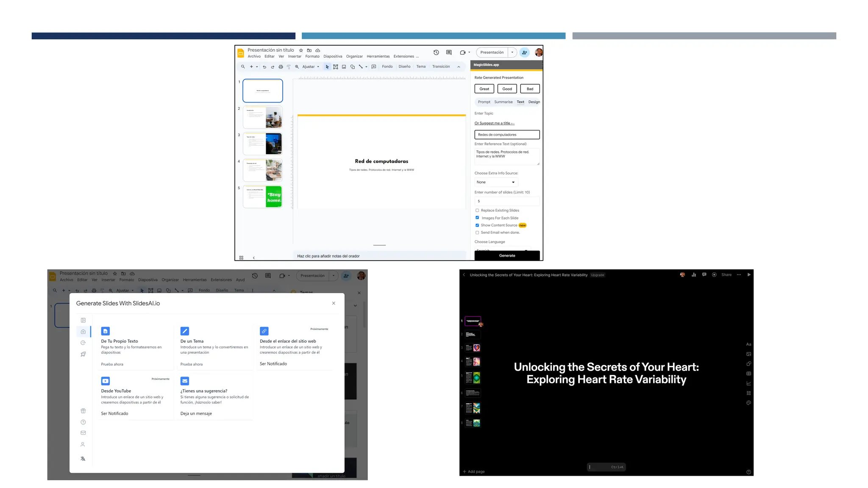Start slideshow with play icon in dark editor
The height and width of the screenshot is (488, 868).
coord(749,275)
